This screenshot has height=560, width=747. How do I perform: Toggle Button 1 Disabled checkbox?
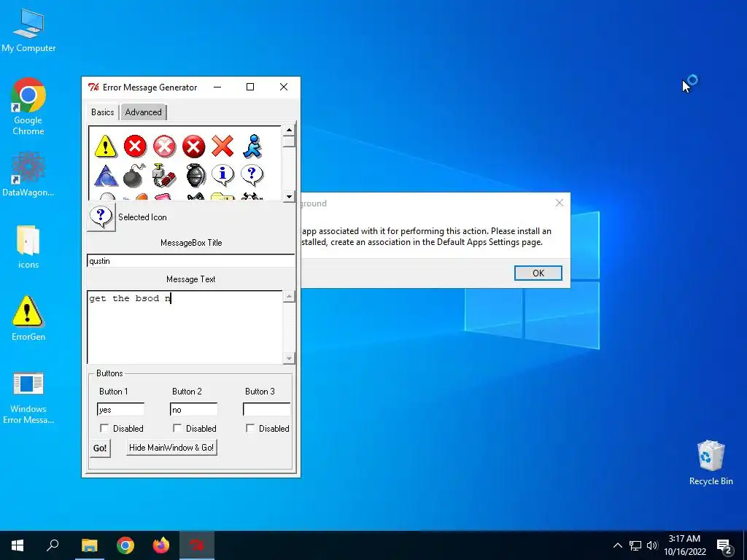[x=104, y=428]
